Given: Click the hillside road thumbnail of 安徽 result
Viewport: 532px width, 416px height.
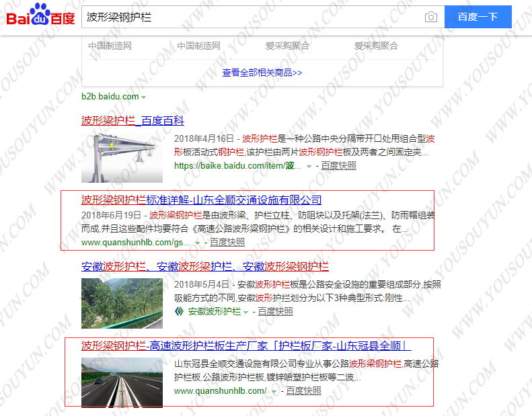Looking at the screenshot, I should click(122, 303).
